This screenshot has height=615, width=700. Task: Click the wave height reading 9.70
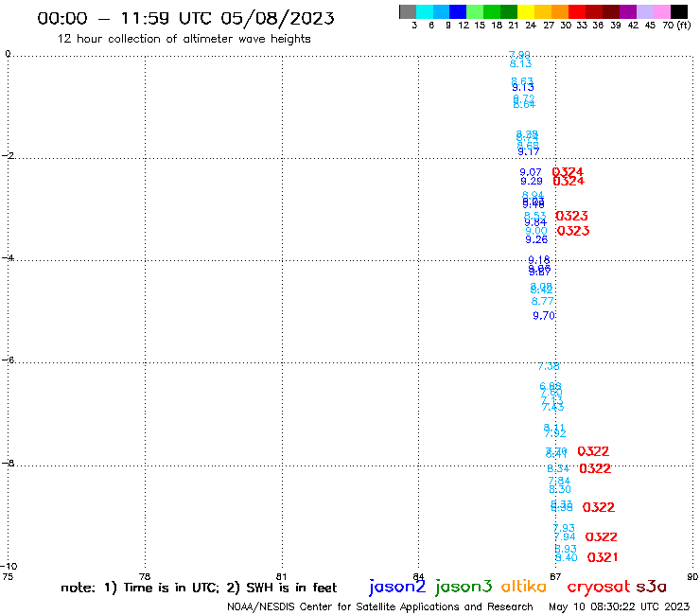pyautogui.click(x=544, y=316)
